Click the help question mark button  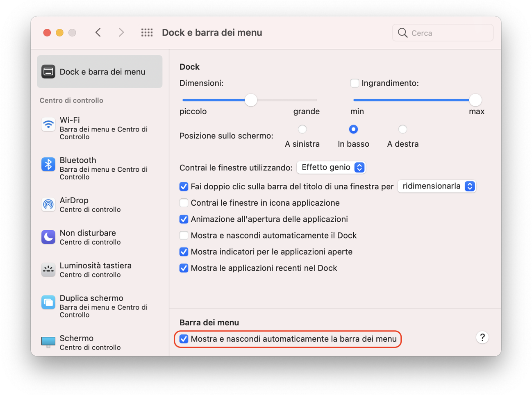[482, 337]
